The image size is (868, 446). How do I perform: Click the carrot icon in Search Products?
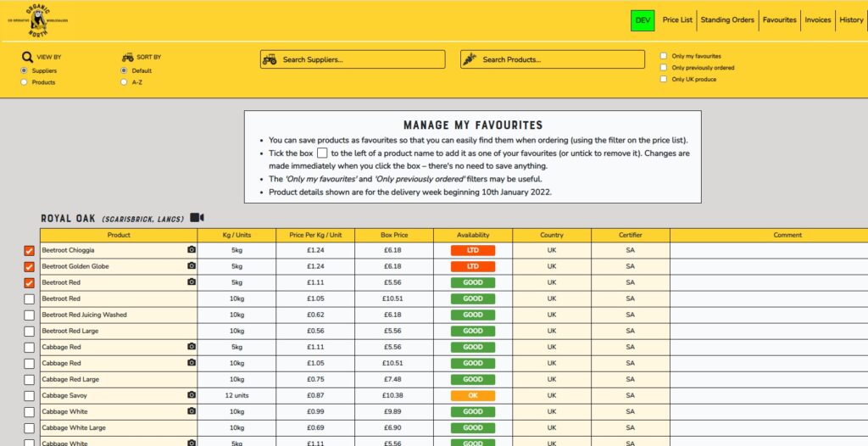click(x=470, y=59)
